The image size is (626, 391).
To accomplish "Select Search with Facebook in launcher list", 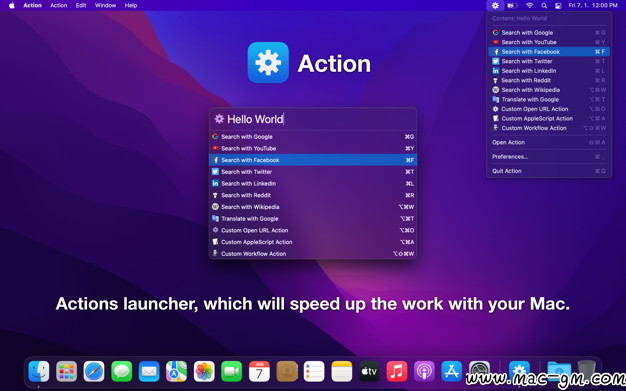I will click(313, 160).
